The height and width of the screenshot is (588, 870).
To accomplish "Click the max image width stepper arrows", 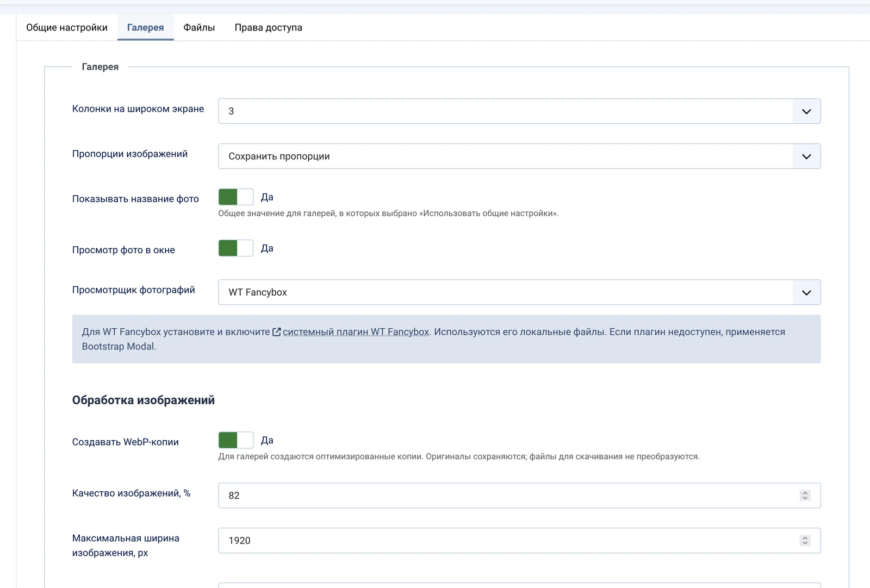I will 805,541.
